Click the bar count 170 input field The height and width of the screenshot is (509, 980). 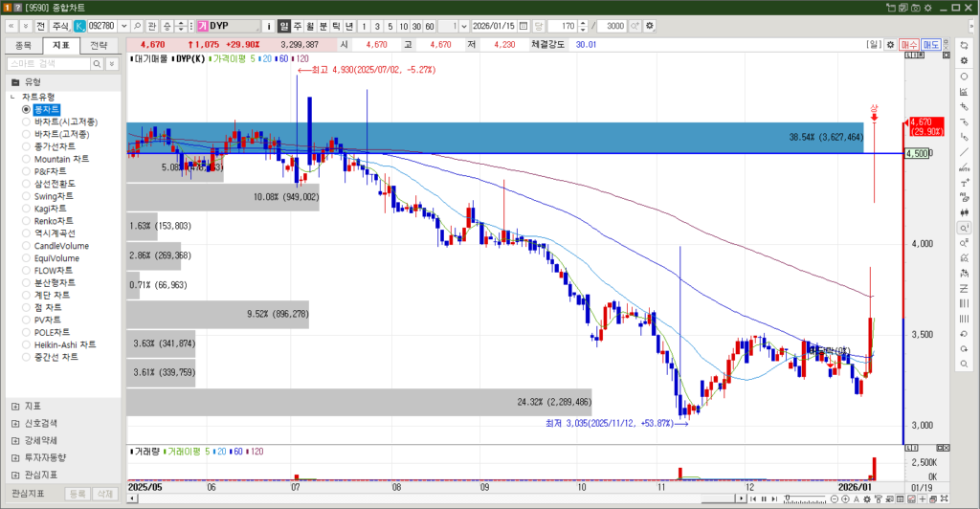[563, 26]
